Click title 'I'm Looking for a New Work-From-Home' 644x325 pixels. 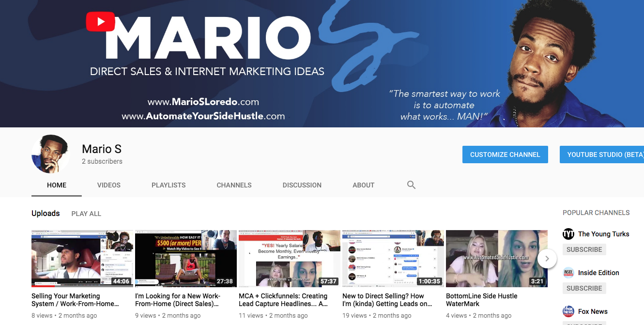coord(178,300)
